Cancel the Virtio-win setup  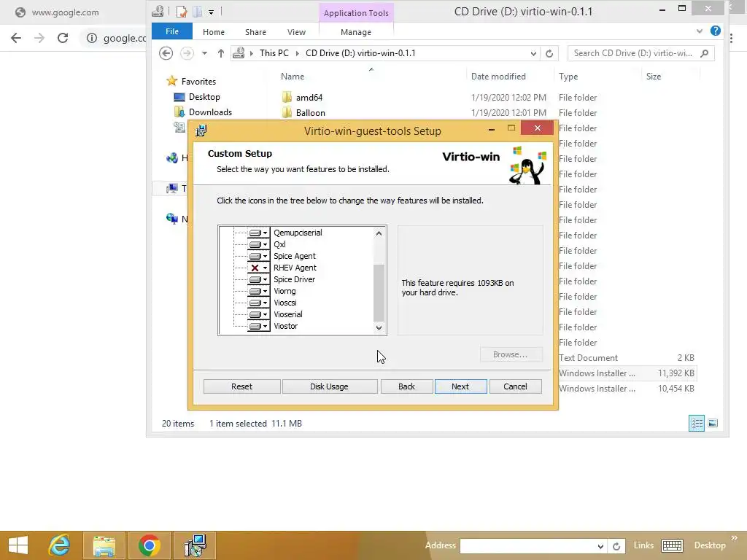515,386
